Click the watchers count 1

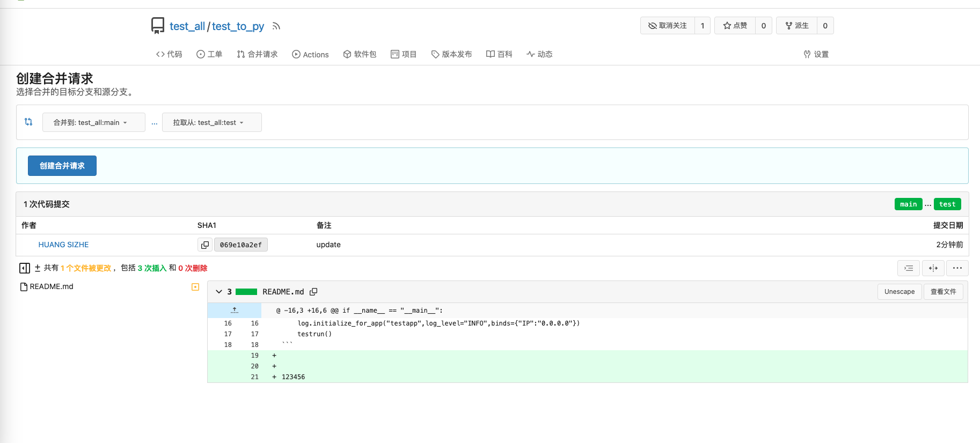pos(703,26)
